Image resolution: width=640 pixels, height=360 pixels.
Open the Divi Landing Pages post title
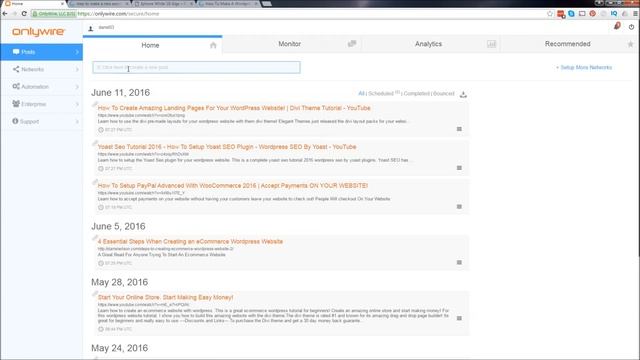pyautogui.click(x=234, y=108)
